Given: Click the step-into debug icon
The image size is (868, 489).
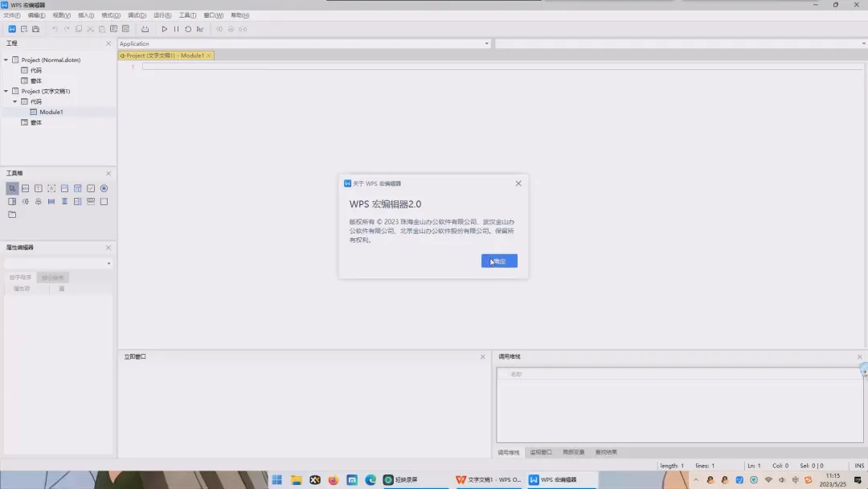Looking at the screenshot, I should click(200, 29).
